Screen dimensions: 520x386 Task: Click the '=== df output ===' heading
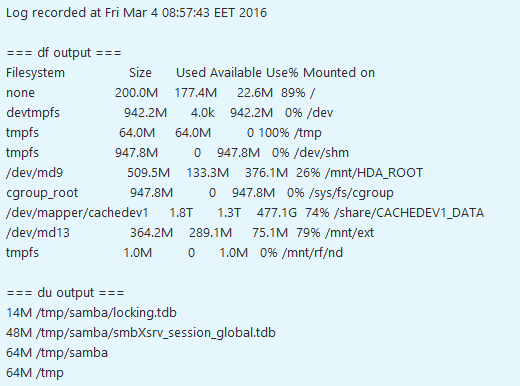[x=64, y=53]
